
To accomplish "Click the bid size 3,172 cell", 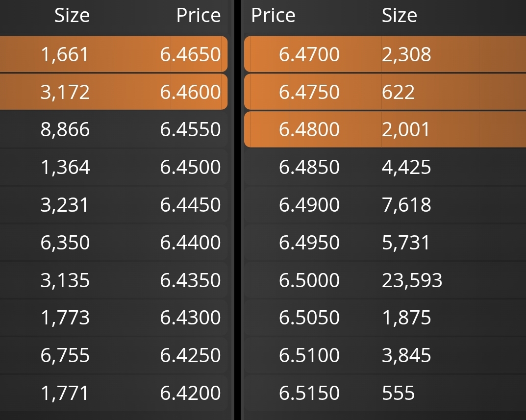I will tap(65, 92).
